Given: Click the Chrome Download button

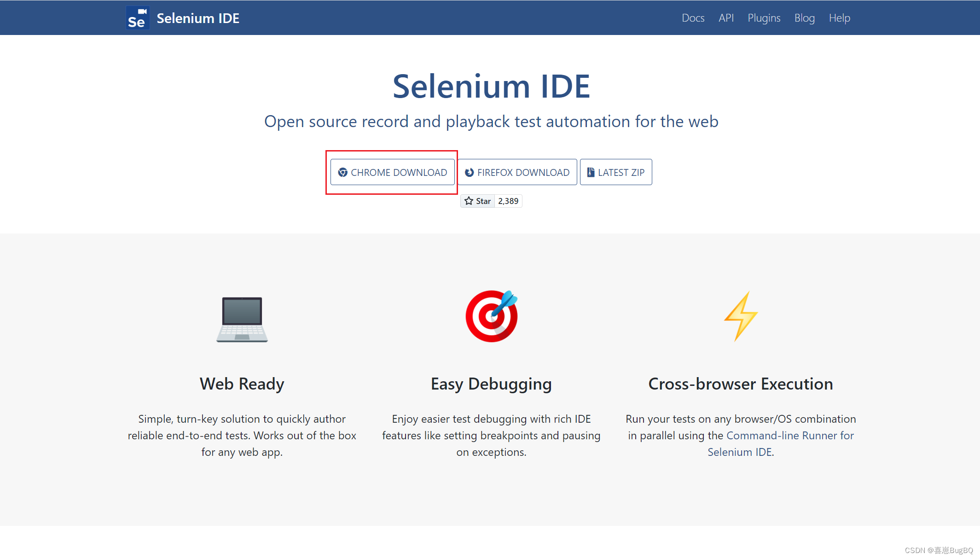Looking at the screenshot, I should click(x=392, y=172).
